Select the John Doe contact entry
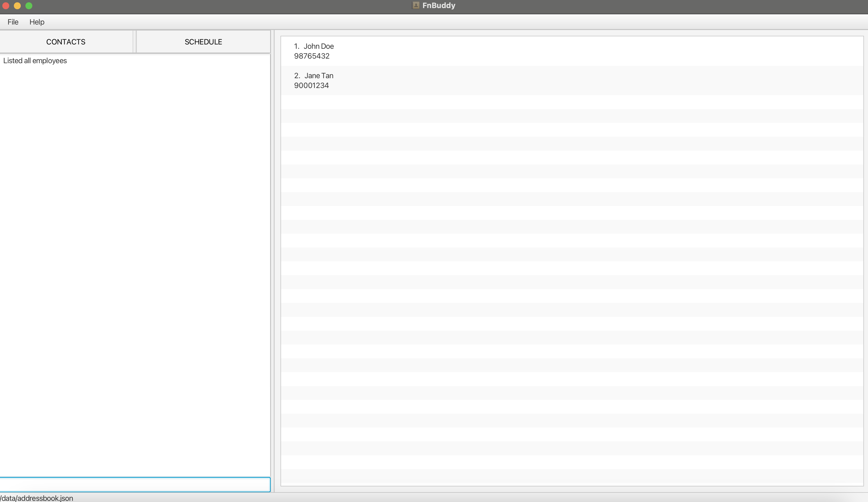The image size is (868, 502). 572,51
